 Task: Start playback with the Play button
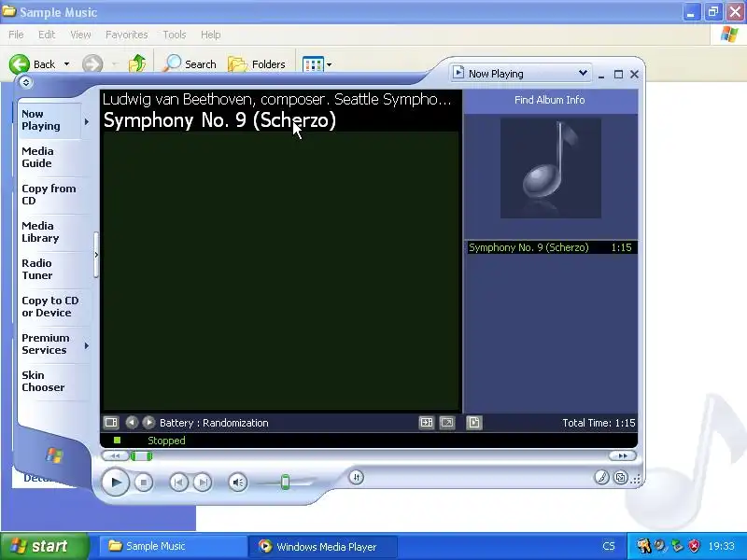[x=115, y=482]
